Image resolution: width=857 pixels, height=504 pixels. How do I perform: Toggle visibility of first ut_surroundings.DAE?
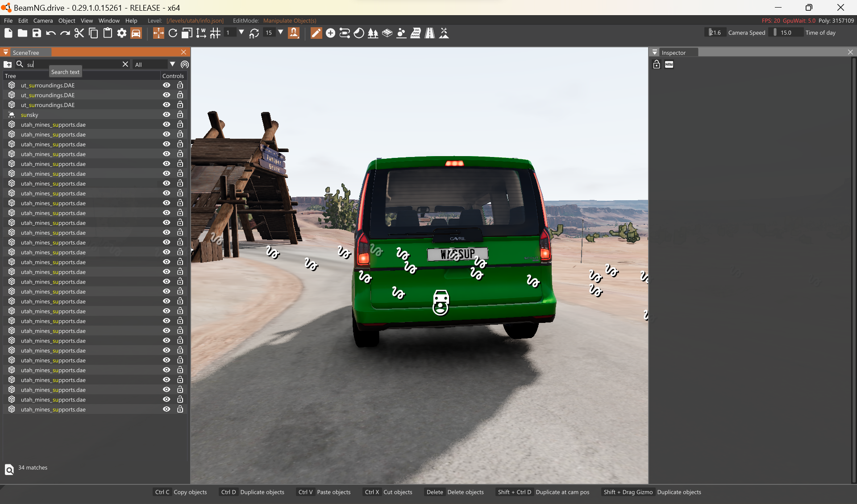pyautogui.click(x=166, y=85)
